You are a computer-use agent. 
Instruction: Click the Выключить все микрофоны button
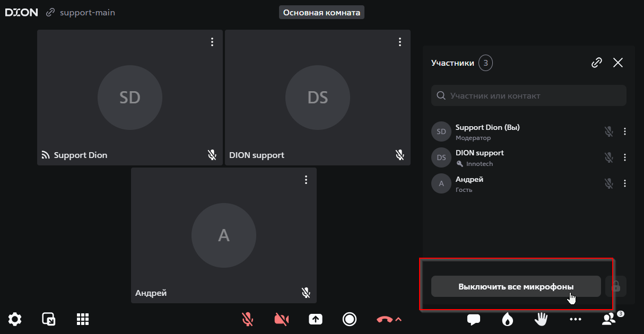coord(516,286)
